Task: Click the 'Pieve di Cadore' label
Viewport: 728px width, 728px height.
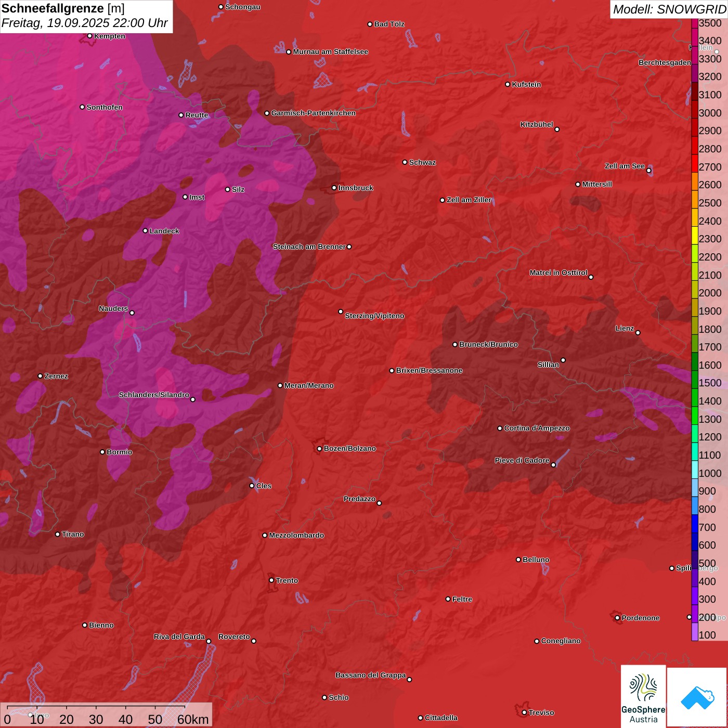Action: point(522,460)
